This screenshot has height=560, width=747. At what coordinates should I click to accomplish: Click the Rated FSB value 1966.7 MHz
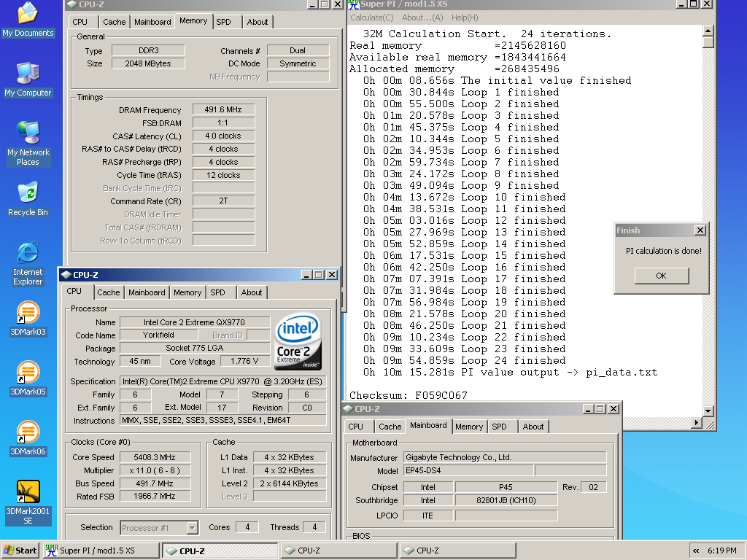point(155,496)
